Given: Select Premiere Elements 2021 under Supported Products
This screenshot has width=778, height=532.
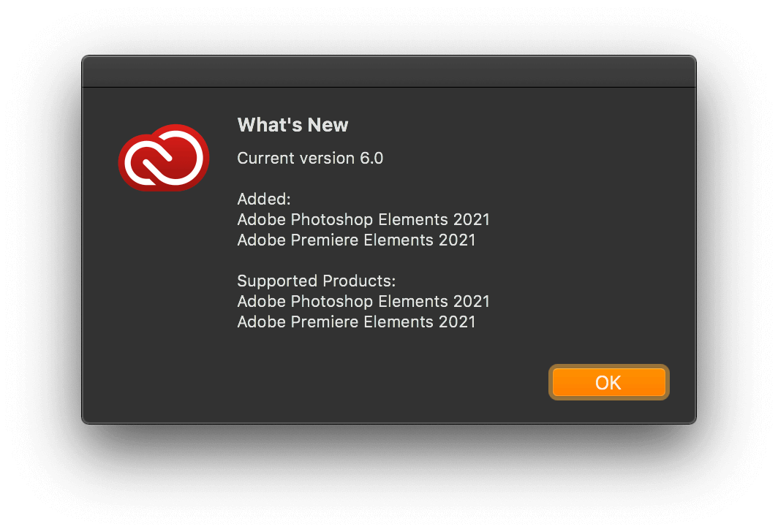Looking at the screenshot, I should [x=356, y=322].
